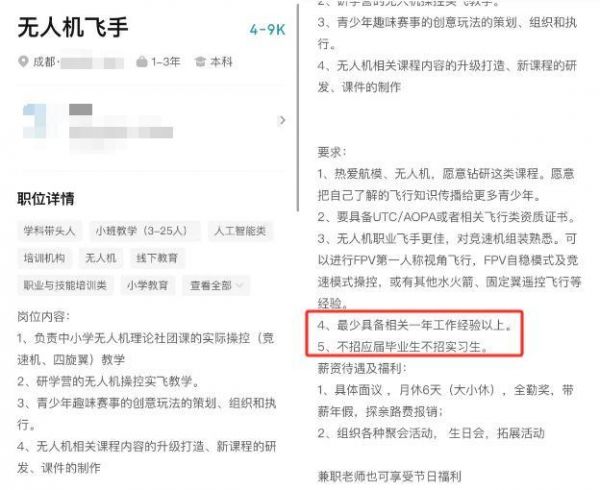This screenshot has height=490, width=600.
Task: Select the 人工智能类 tag
Action: (x=240, y=231)
